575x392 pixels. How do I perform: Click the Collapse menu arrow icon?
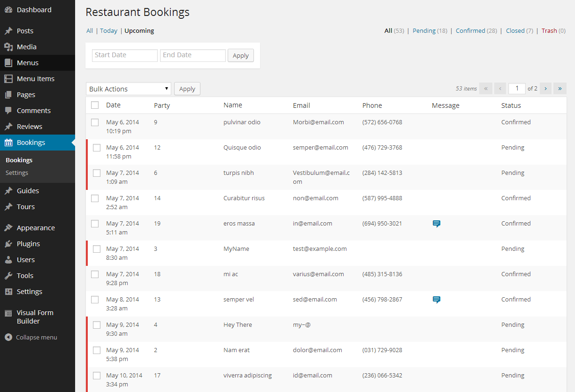click(8, 337)
